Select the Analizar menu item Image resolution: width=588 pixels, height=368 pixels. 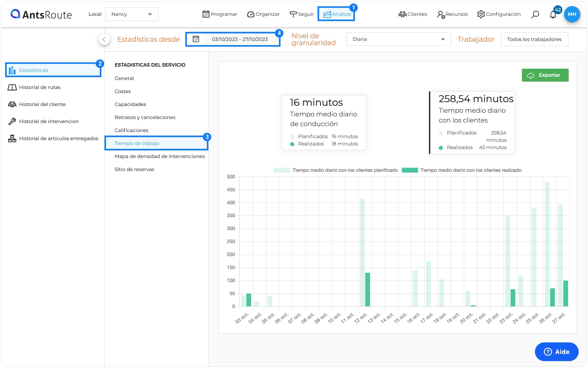337,14
